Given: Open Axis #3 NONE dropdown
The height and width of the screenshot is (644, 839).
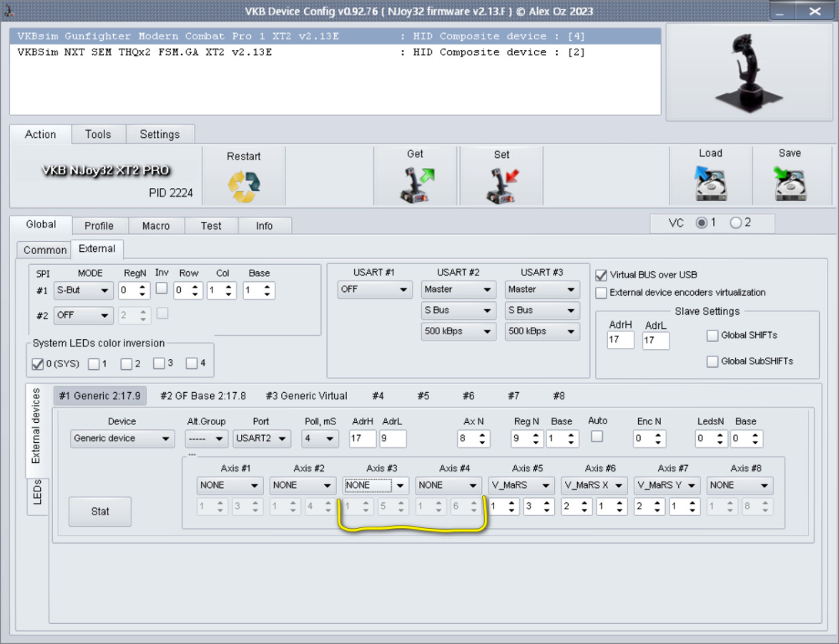Looking at the screenshot, I should [376, 485].
